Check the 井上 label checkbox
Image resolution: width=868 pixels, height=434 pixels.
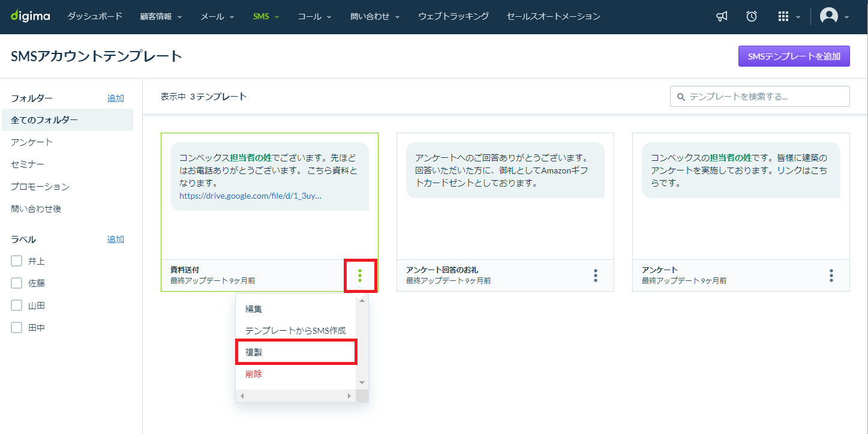[x=17, y=261]
